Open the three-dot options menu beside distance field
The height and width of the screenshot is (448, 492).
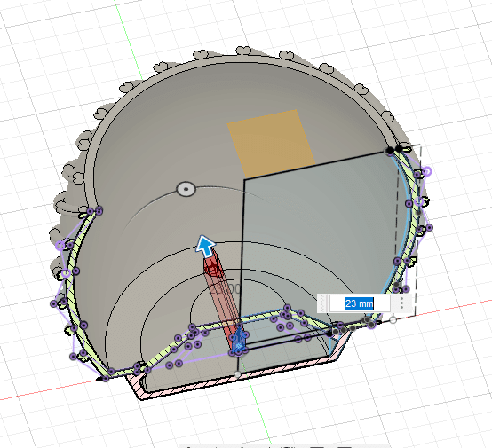tap(401, 303)
